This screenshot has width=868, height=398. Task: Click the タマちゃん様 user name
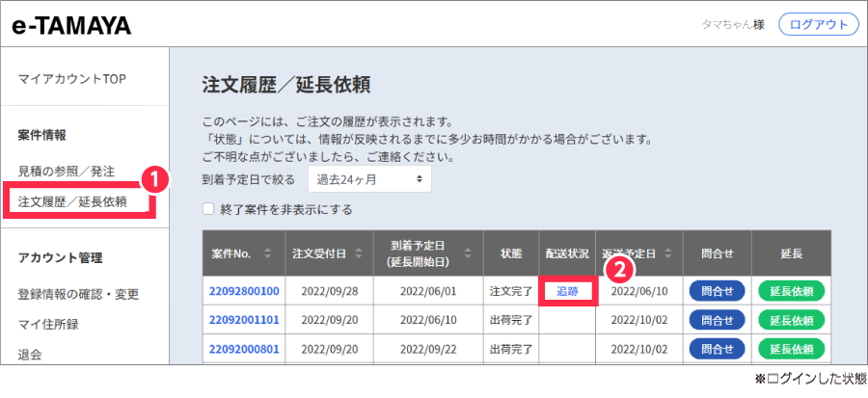click(x=733, y=25)
